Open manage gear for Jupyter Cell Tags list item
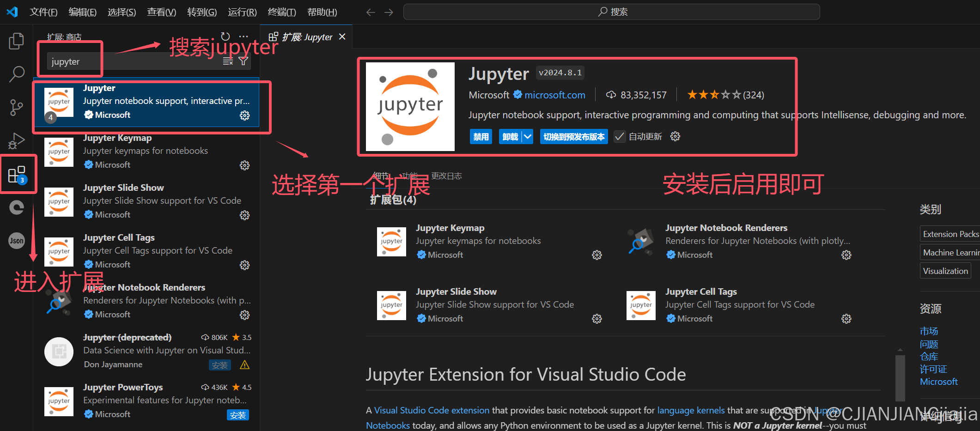 pos(245,265)
